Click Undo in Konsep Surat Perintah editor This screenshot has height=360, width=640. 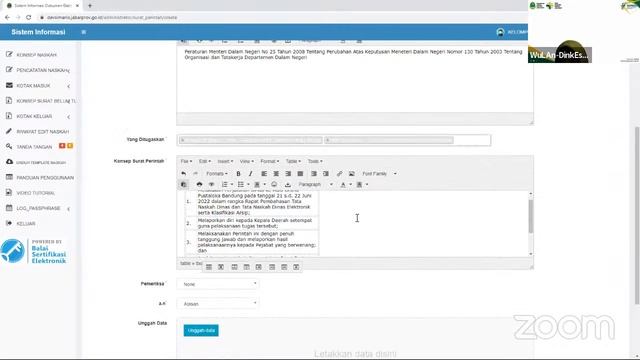tap(184, 174)
